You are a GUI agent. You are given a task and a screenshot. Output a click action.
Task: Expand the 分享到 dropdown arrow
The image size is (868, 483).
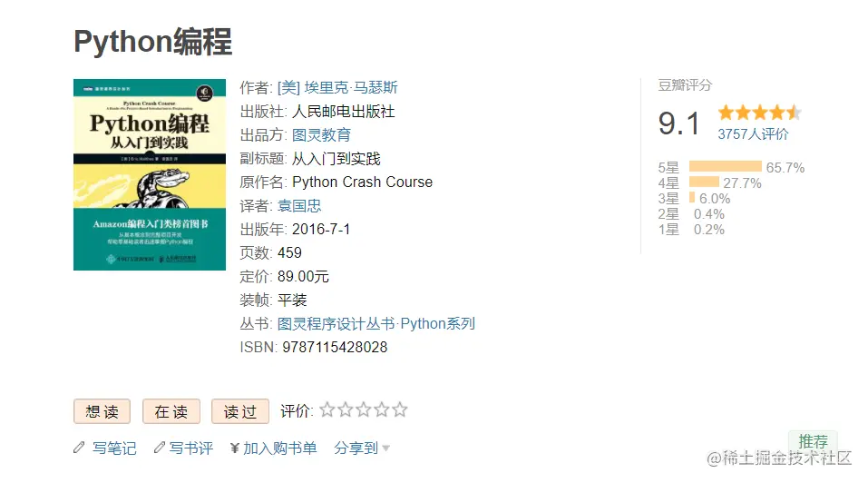[385, 448]
